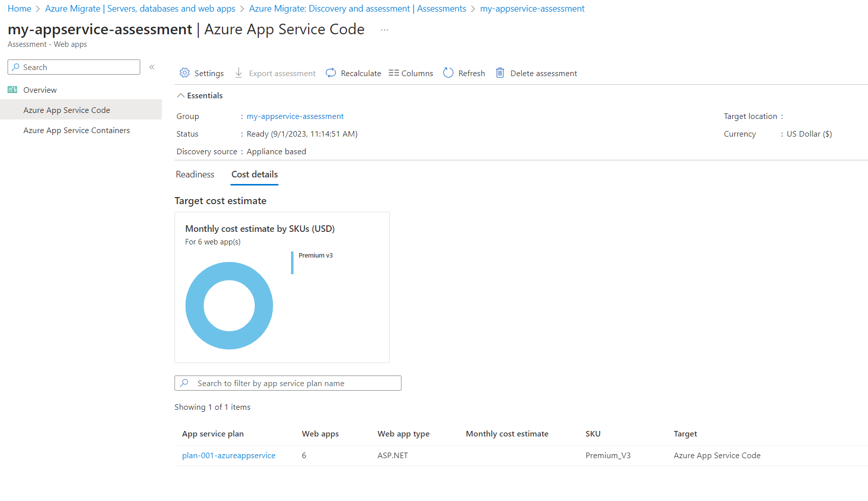868x501 pixels.
Task: Click the Refresh icon
Action: [x=448, y=73]
